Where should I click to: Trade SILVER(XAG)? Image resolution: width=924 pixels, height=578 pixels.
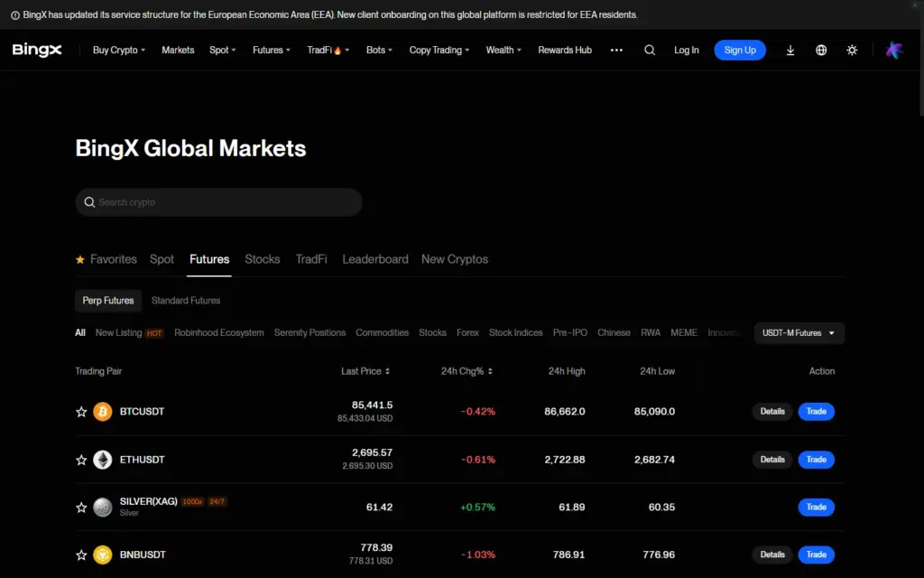816,508
